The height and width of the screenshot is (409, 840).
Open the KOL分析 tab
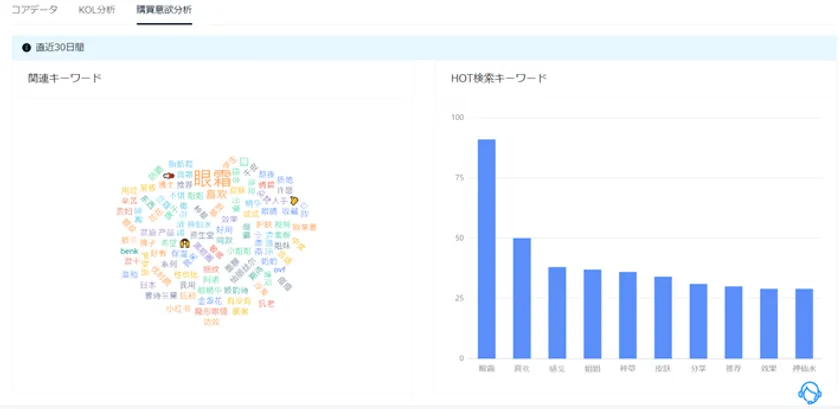tap(96, 10)
